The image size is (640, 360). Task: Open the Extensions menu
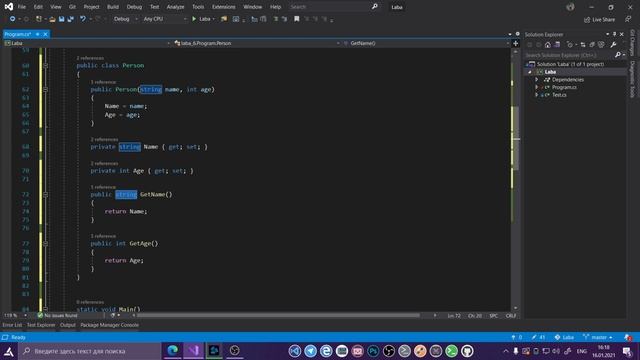(224, 7)
